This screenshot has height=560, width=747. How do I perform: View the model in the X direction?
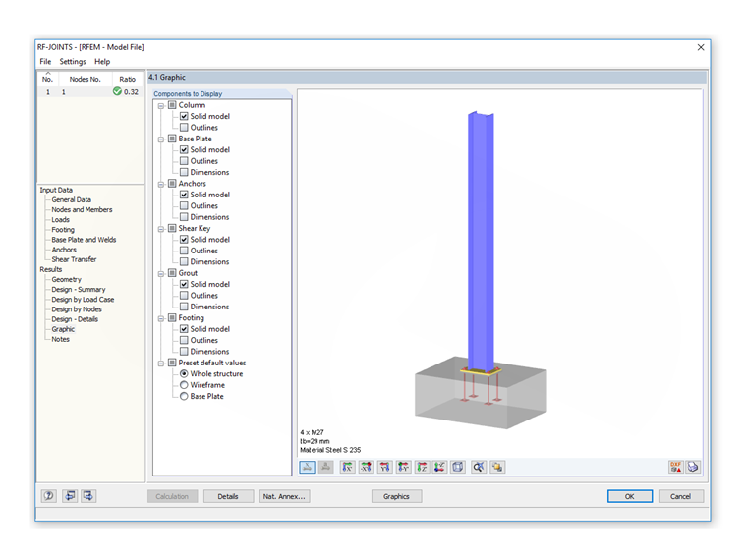point(348,467)
